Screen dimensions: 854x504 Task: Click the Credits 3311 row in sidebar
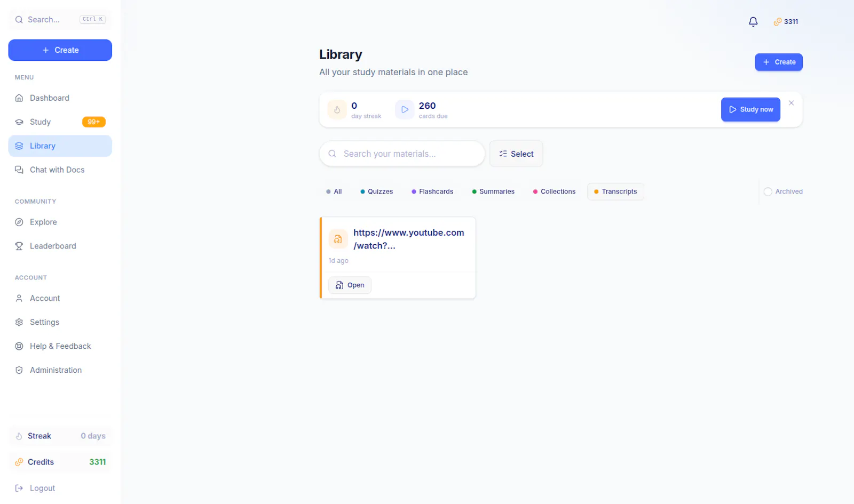point(60,462)
